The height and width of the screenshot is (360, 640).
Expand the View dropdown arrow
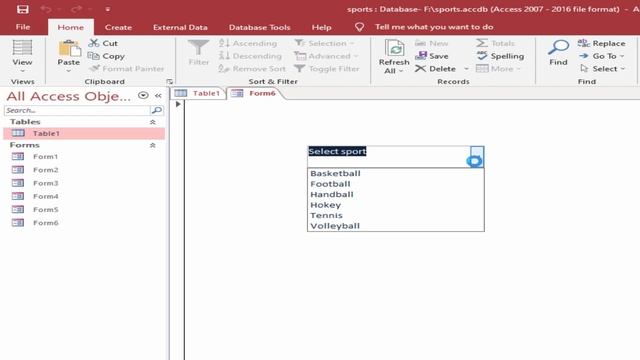[x=22, y=71]
